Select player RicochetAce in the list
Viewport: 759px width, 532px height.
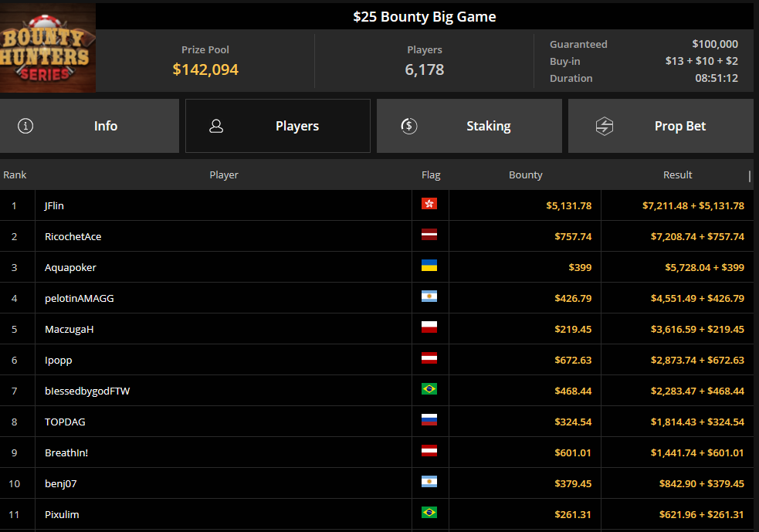(x=73, y=236)
